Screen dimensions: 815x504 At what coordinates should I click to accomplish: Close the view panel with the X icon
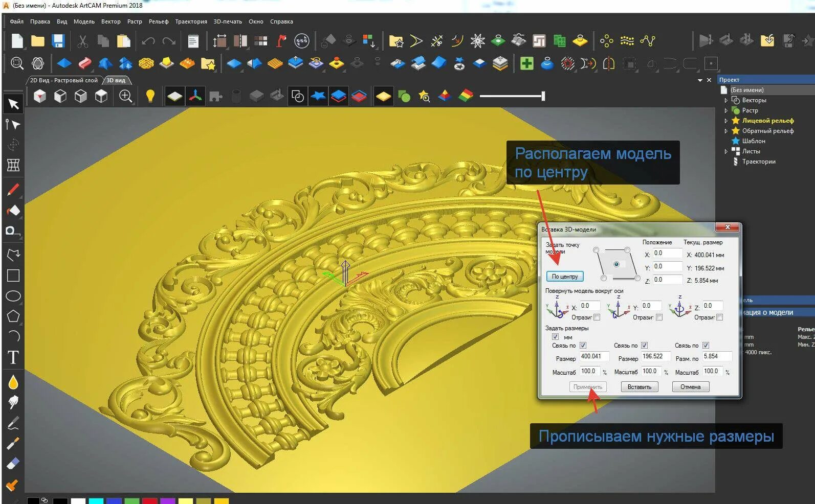(709, 80)
